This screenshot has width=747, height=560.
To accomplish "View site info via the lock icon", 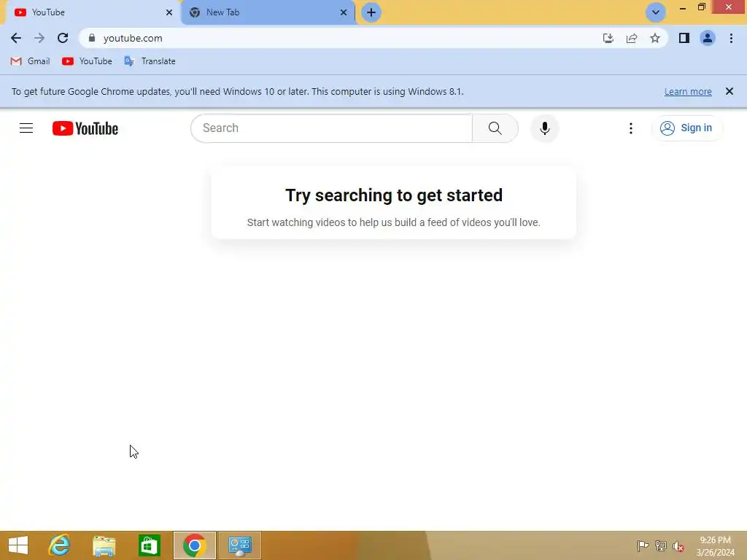I will click(x=92, y=38).
